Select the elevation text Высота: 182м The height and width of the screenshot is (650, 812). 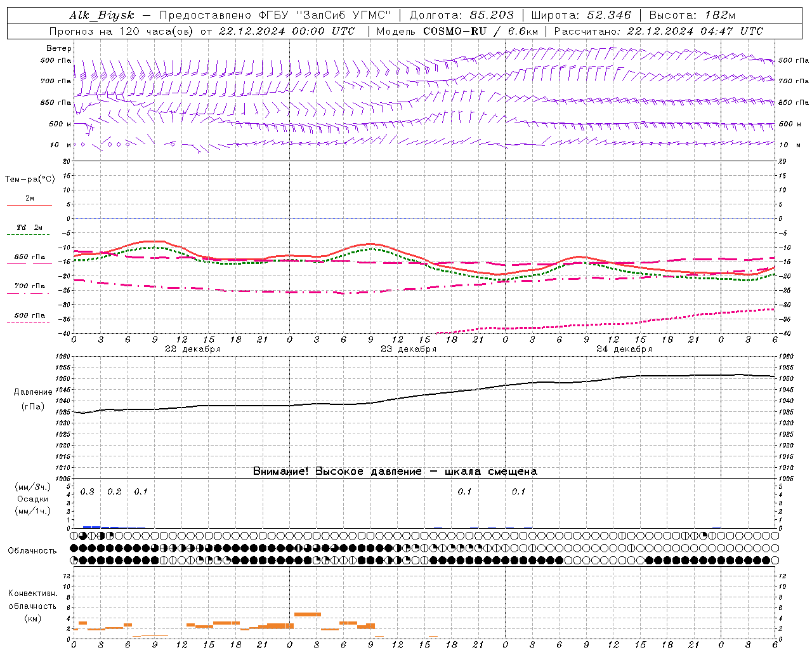point(692,16)
